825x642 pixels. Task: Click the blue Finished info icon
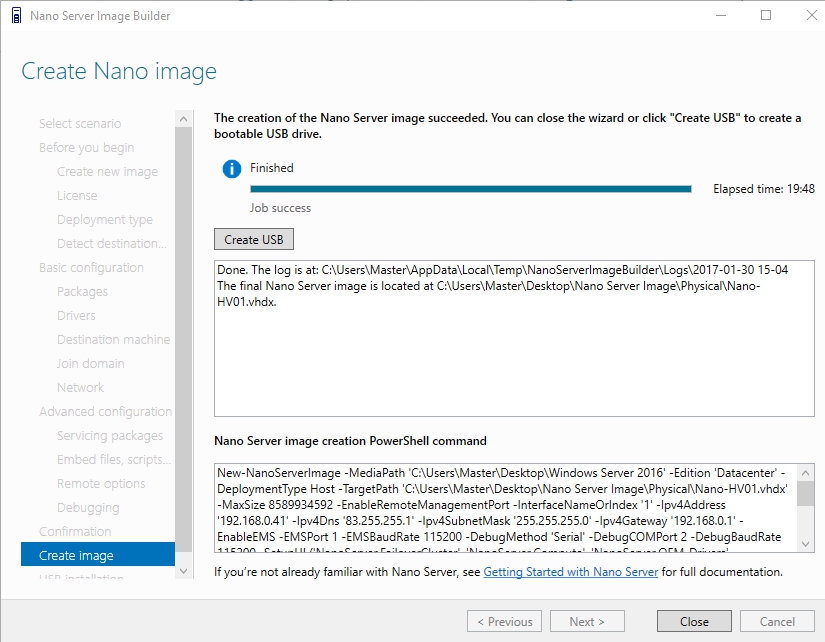click(x=232, y=169)
